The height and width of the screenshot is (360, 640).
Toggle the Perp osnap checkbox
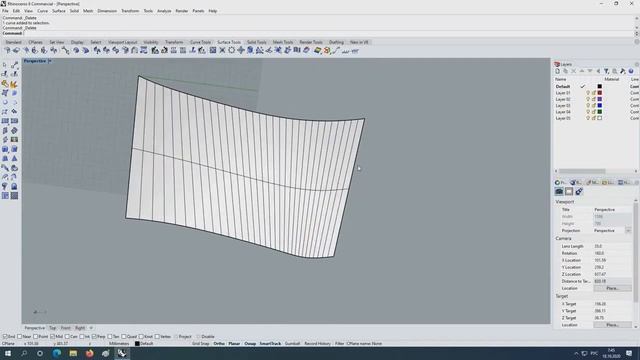coord(94,337)
